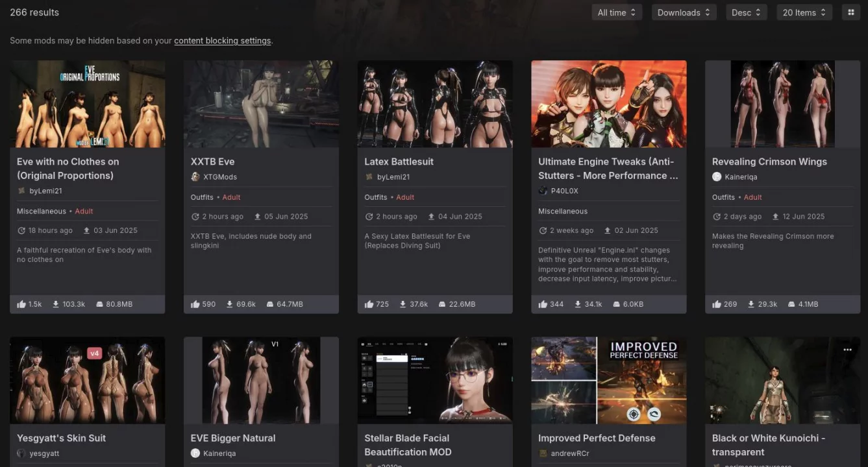Click the Stellar Blade Facial Beautification thumbnail
This screenshot has width=868, height=467.
click(x=435, y=380)
